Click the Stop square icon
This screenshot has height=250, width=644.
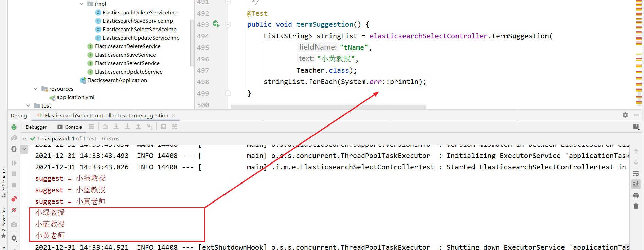pos(14,185)
